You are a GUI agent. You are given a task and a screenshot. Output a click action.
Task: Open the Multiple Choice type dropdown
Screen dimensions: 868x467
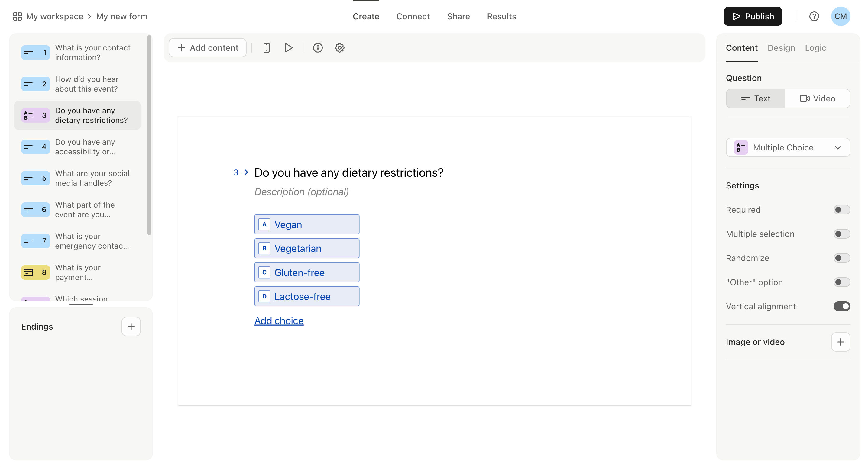coord(788,147)
